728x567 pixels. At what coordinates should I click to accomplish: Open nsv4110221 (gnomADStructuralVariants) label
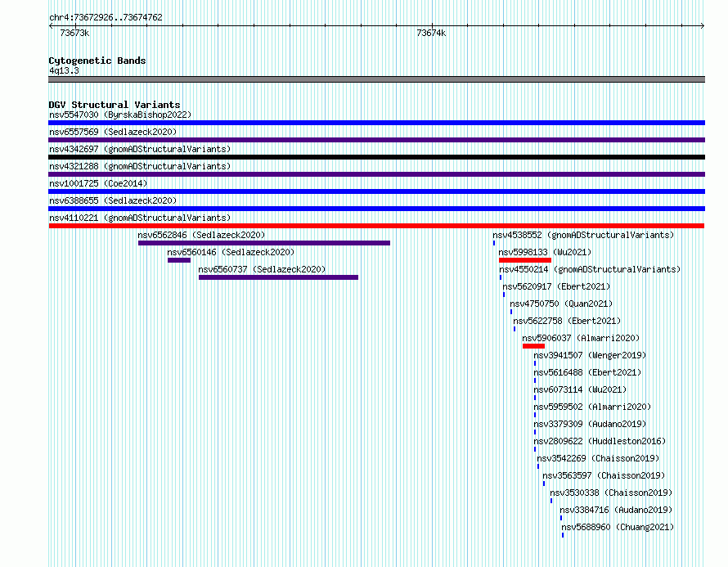pyautogui.click(x=140, y=218)
